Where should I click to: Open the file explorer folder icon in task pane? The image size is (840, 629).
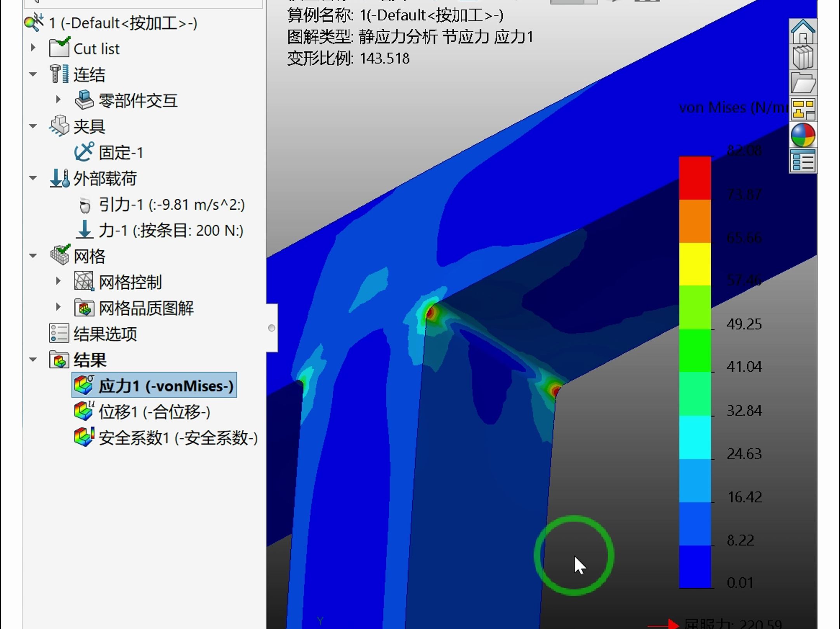pyautogui.click(x=803, y=83)
